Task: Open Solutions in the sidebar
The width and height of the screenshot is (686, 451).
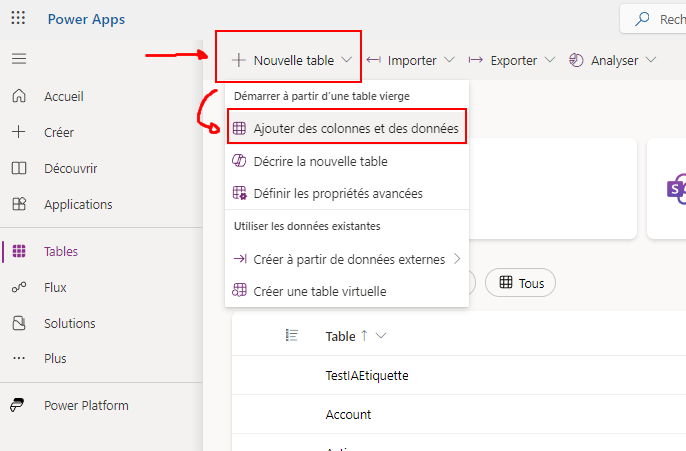Action: (101, 323)
